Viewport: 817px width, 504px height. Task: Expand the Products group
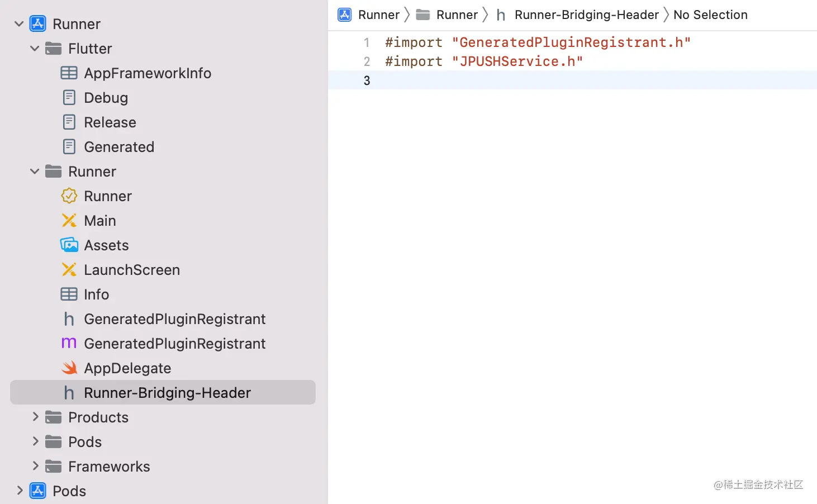pos(35,417)
